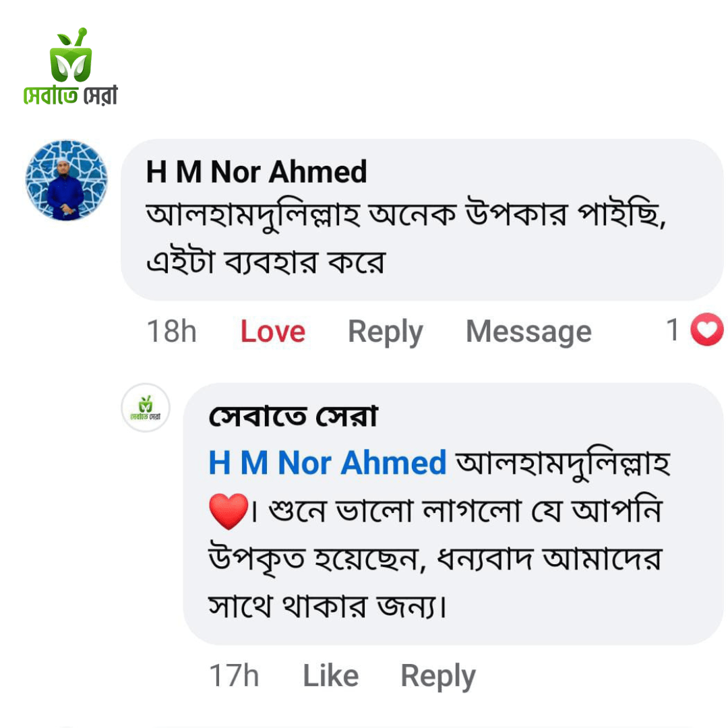Click the green leaf TV logo icon
Screen dimensions: 728x728
pos(70,55)
